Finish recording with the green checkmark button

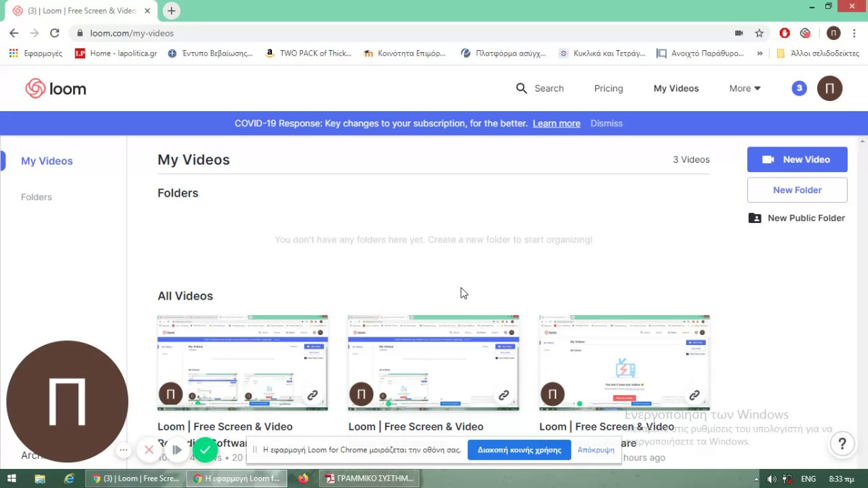[x=205, y=449]
